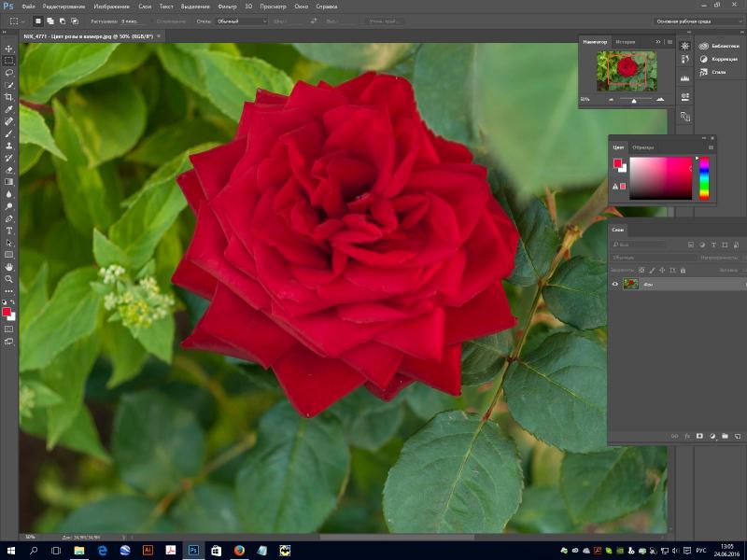The width and height of the screenshot is (747, 560).
Task: Open the Библиотеки panel
Action: coord(719,46)
